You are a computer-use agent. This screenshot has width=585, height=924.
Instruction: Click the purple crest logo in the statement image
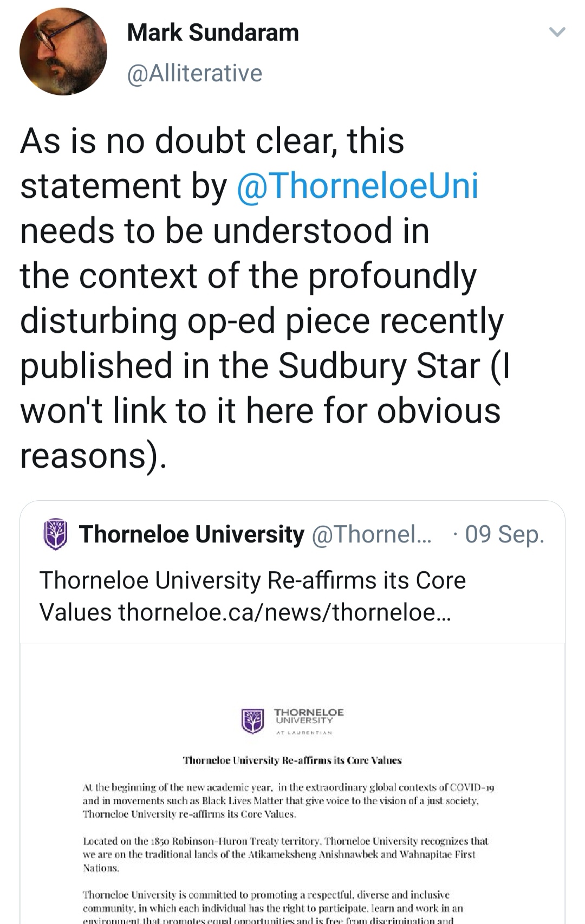pos(252,720)
